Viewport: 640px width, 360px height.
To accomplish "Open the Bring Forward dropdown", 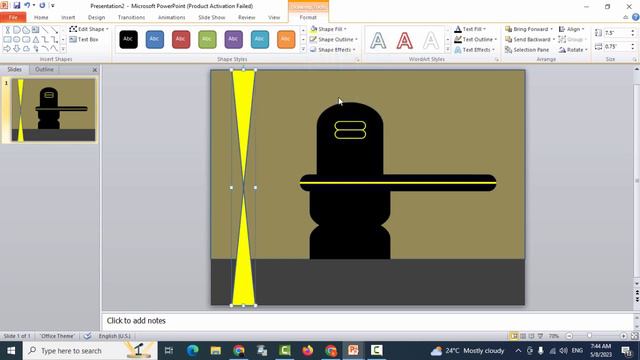I will (x=529, y=29).
